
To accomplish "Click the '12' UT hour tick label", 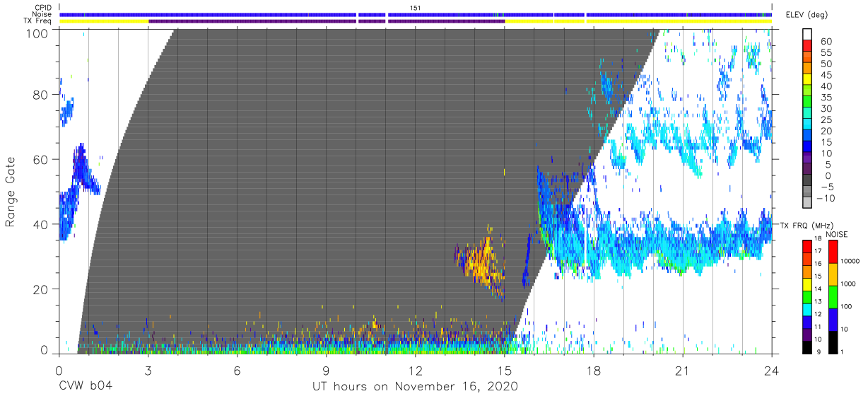I will (x=415, y=370).
